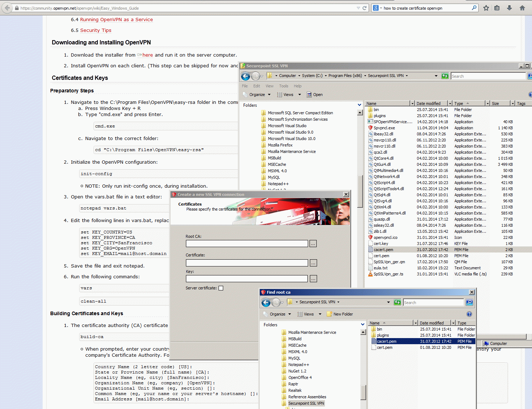Show the browser bookmarks list

[497, 8]
